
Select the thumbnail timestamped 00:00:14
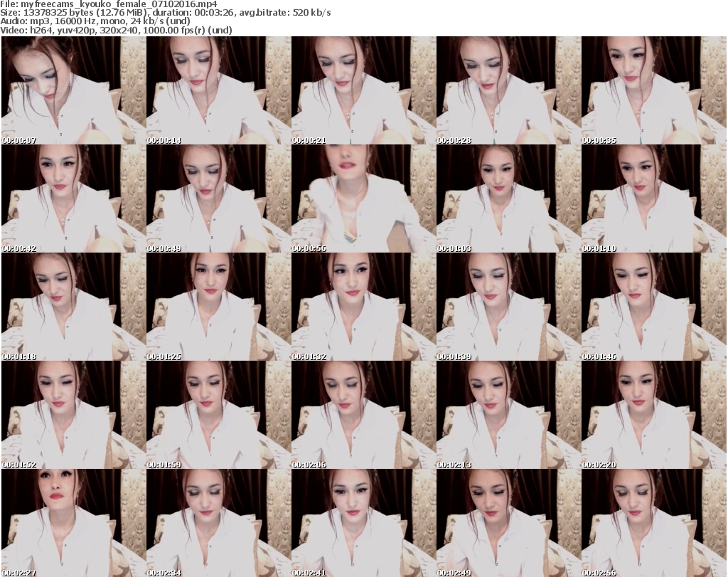[219, 90]
